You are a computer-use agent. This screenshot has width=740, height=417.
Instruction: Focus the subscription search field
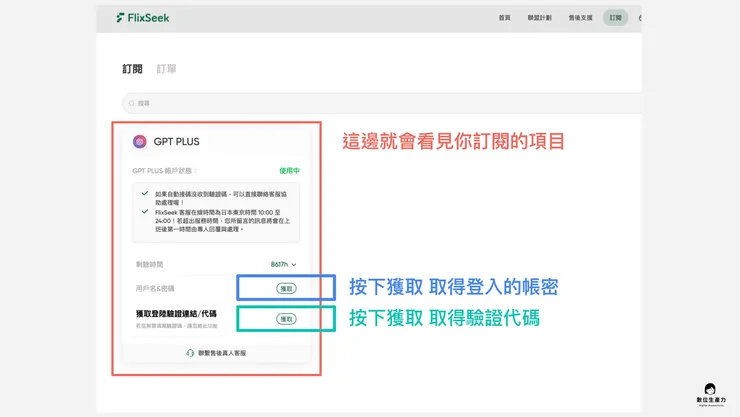point(381,103)
